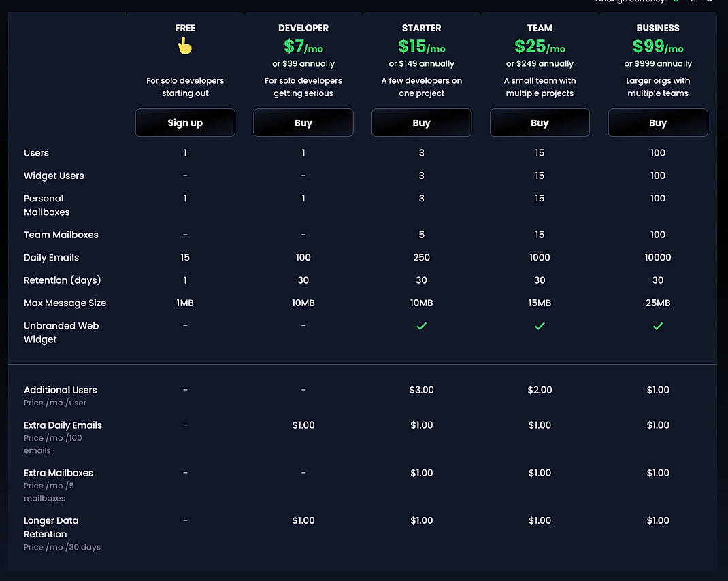This screenshot has height=581, width=728.
Task: Click Business plan's Daily Emails value 10000
Action: click(658, 257)
